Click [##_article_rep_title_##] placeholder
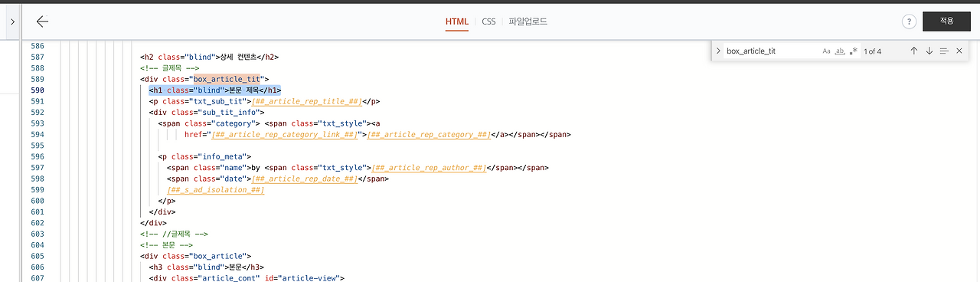The width and height of the screenshot is (980, 282). [x=306, y=101]
